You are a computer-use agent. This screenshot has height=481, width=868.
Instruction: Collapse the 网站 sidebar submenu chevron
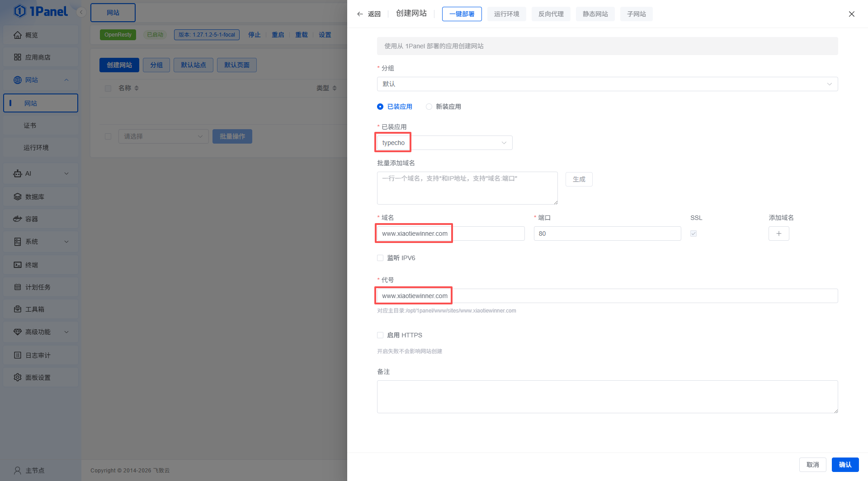click(x=66, y=80)
